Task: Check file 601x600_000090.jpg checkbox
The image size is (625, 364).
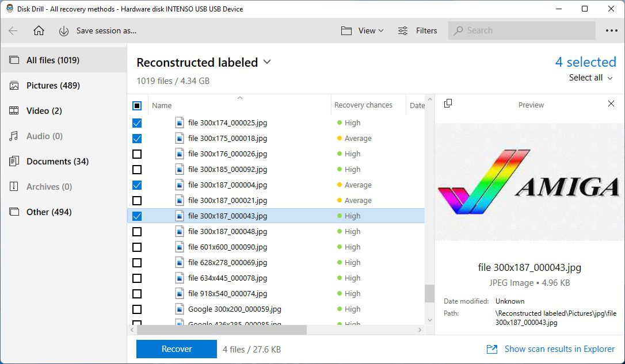Action: (137, 247)
